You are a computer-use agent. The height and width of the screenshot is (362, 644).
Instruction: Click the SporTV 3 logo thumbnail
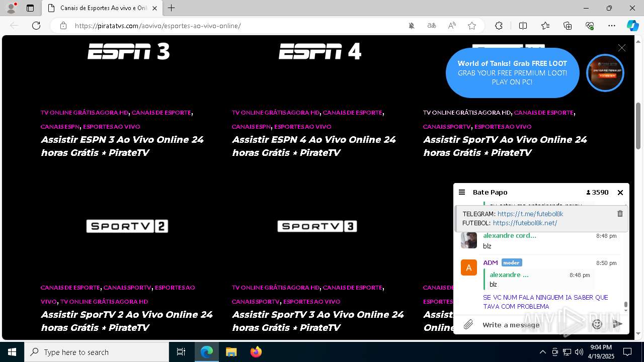(x=317, y=226)
